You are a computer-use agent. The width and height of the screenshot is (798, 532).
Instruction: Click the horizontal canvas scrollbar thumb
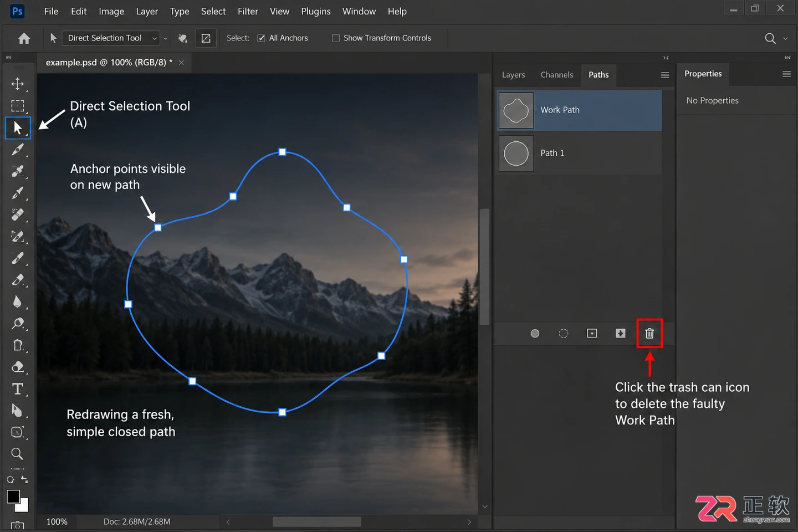[x=317, y=522]
